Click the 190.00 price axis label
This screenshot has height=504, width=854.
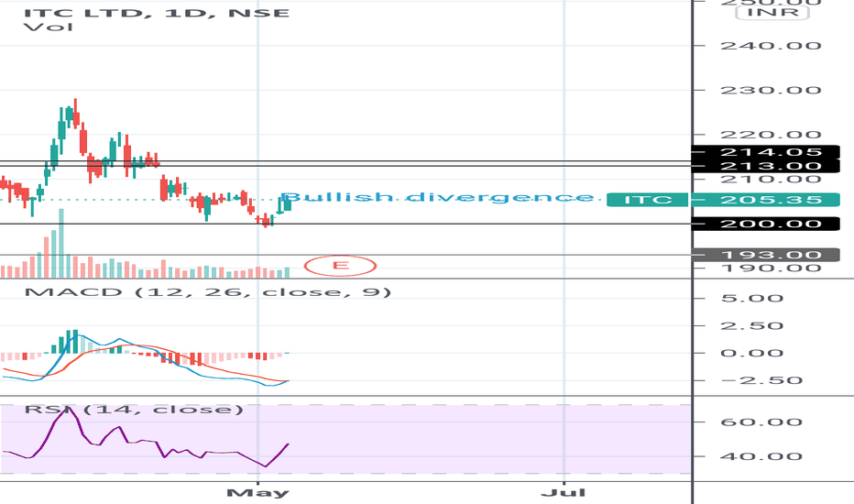click(x=771, y=268)
